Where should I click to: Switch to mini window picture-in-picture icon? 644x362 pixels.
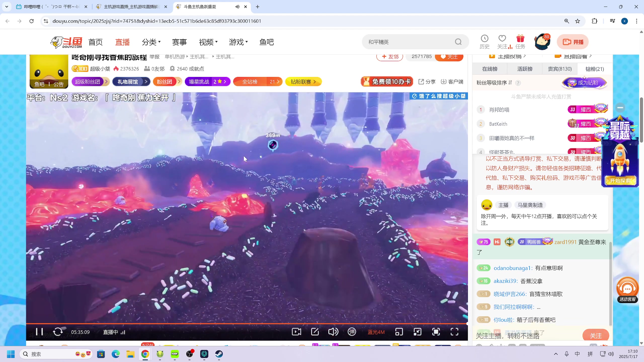(x=399, y=332)
